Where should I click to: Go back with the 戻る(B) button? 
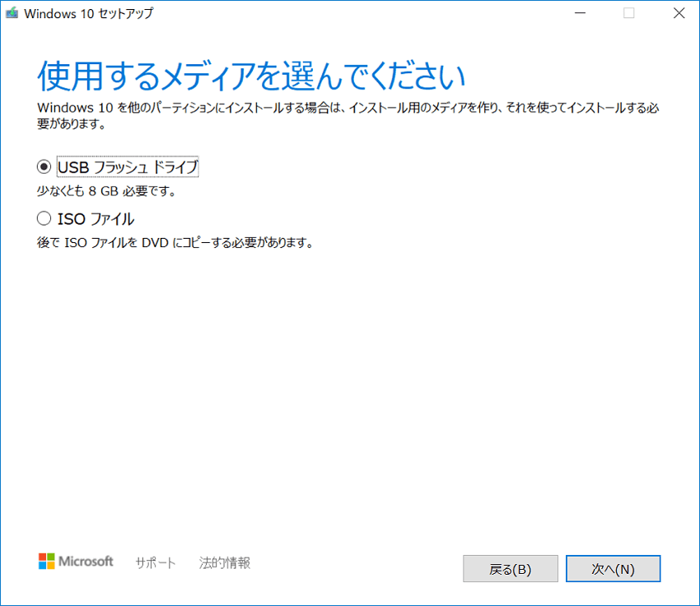click(511, 569)
